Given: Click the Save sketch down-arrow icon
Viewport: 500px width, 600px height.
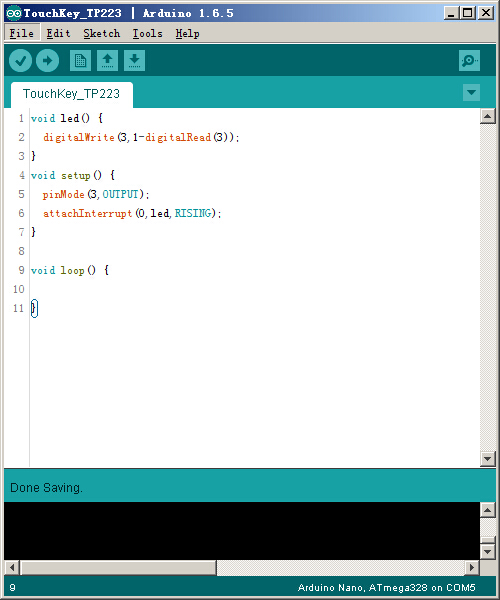Looking at the screenshot, I should [134, 60].
